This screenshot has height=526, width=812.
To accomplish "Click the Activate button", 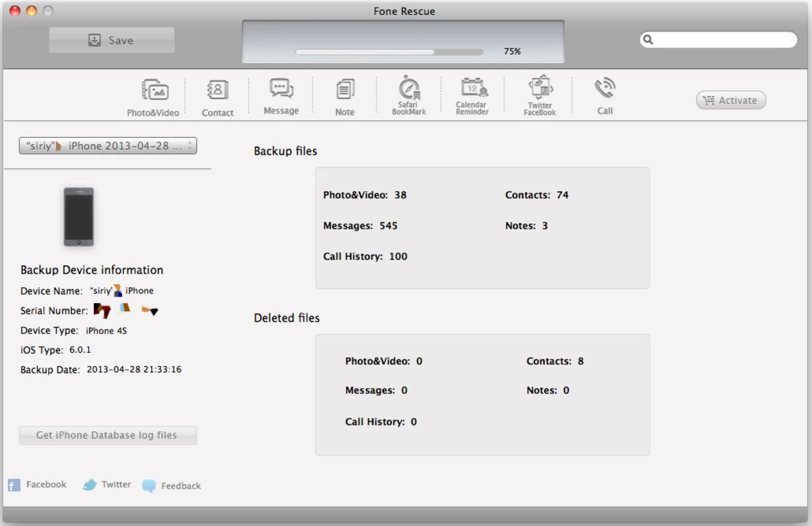I will coord(730,101).
